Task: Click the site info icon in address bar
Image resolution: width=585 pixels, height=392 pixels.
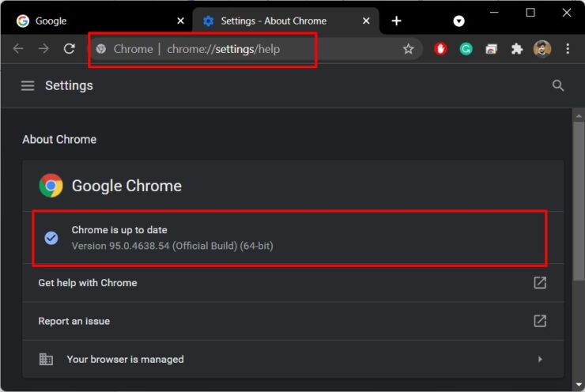Action: [100, 49]
